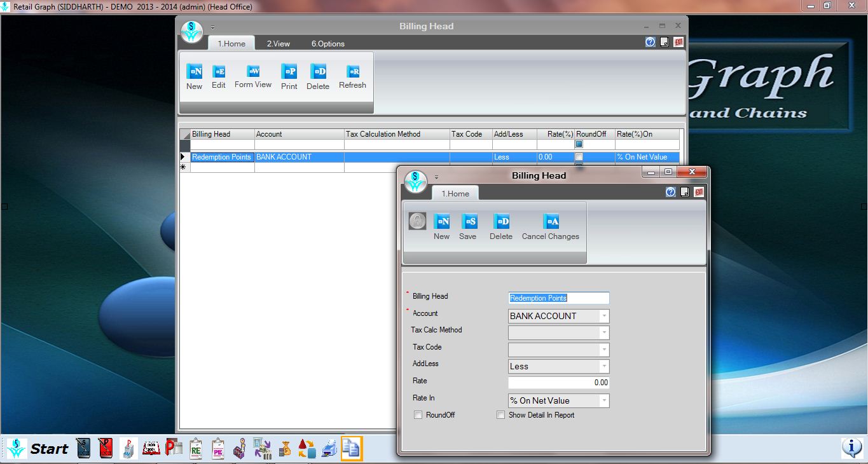Click Cancel Changes in the form toolbar

(550, 226)
